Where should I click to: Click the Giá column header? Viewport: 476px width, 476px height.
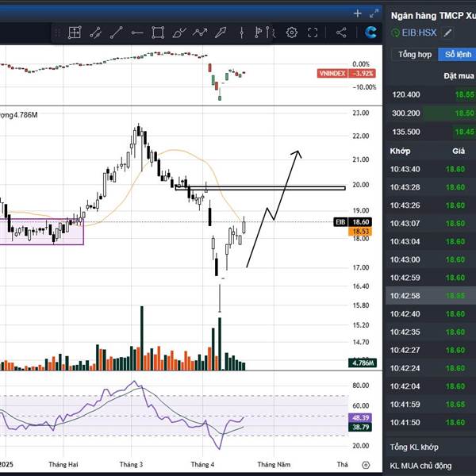tap(459, 151)
